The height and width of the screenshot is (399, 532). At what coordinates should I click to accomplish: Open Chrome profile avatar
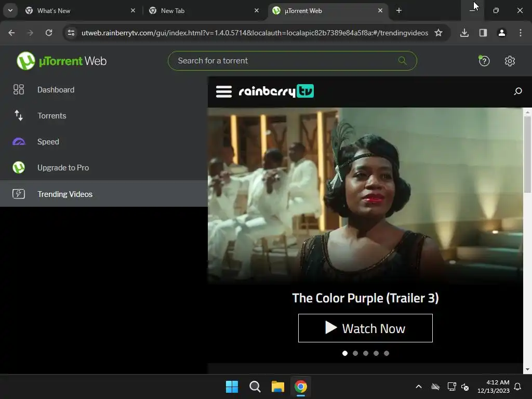(x=502, y=33)
